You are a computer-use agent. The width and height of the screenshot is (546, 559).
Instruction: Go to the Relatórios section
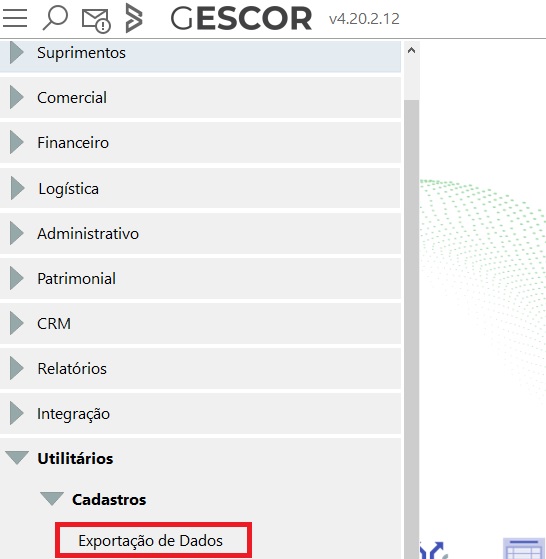tap(200, 368)
